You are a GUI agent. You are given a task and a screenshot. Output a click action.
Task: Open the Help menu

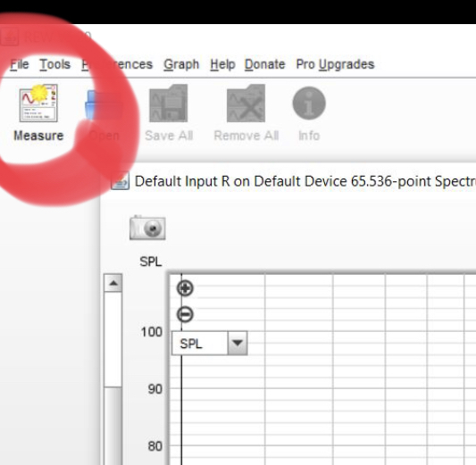(222, 64)
